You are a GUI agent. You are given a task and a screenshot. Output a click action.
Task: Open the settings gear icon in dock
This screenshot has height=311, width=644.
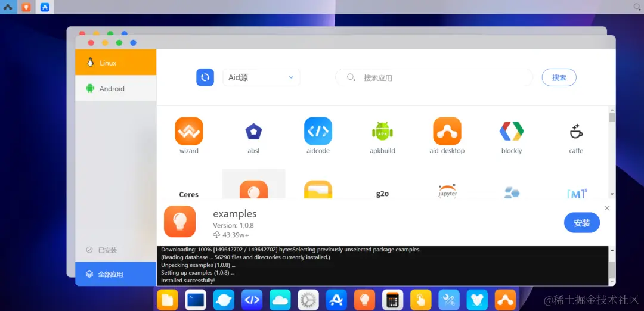pyautogui.click(x=308, y=300)
